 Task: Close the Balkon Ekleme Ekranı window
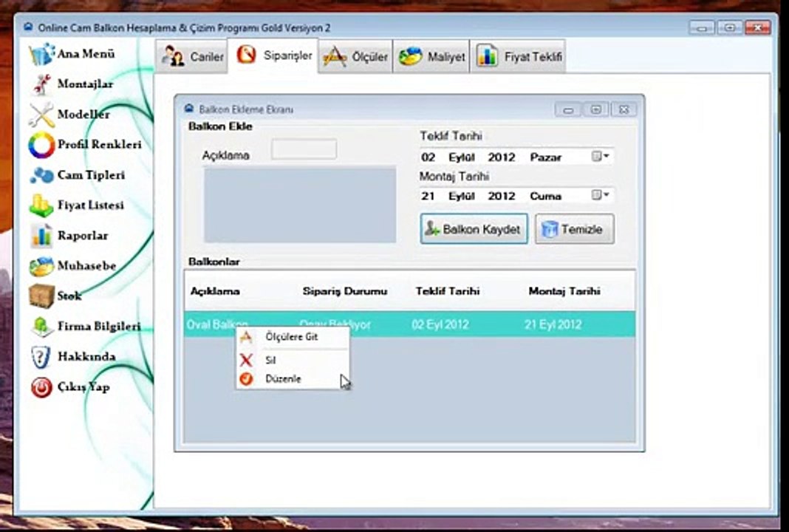tap(624, 109)
